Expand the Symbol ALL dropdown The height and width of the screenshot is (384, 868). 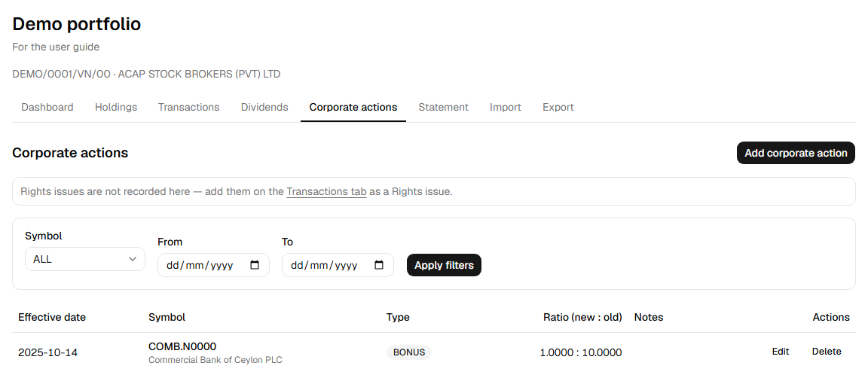coord(84,259)
